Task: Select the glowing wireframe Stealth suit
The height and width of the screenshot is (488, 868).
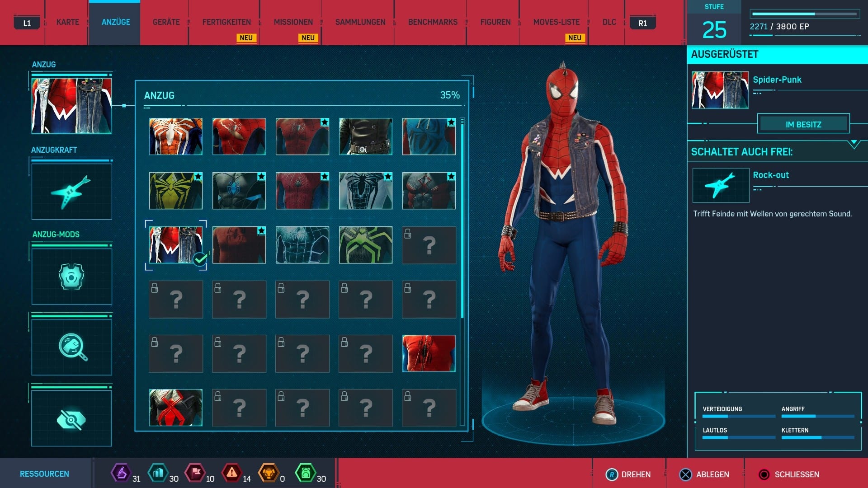Action: [x=302, y=245]
